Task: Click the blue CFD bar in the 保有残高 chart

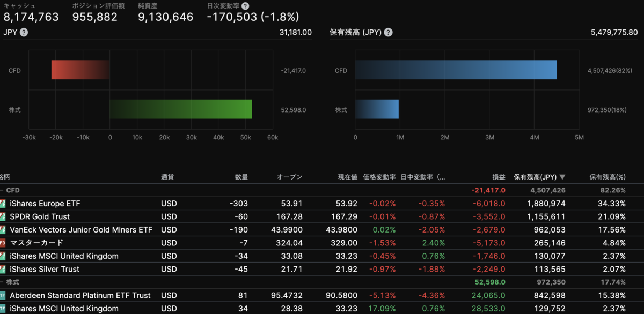Action: click(456, 70)
